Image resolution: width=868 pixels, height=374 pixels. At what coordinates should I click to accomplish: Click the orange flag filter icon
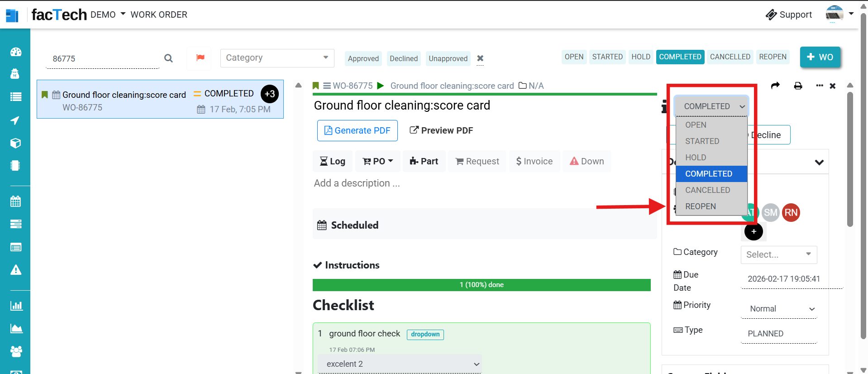(x=200, y=58)
